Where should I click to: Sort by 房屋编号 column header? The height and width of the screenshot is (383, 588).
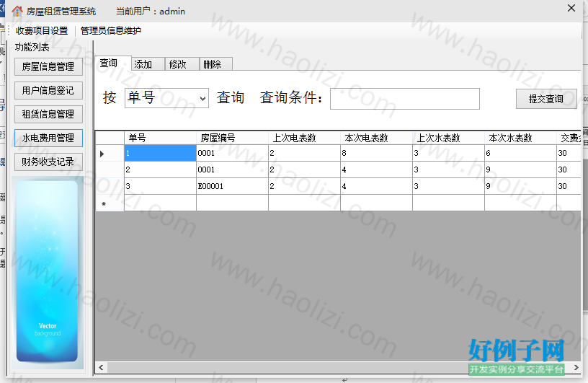(232, 138)
